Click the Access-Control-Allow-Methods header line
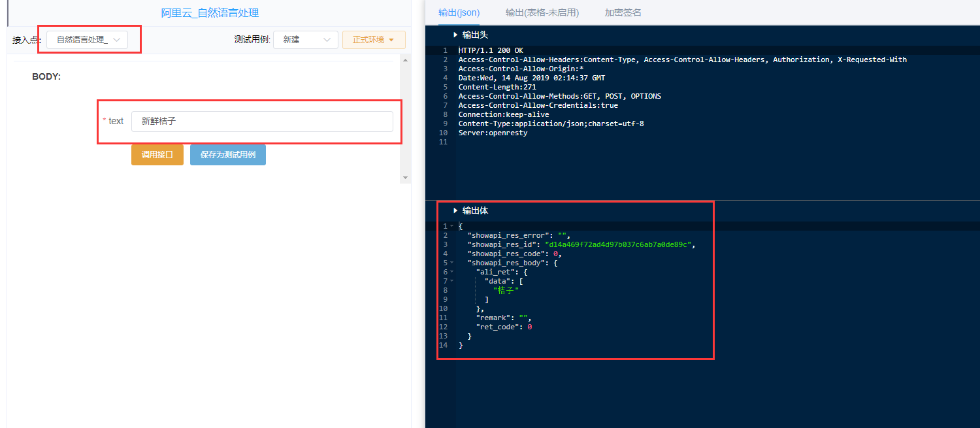The height and width of the screenshot is (428, 980). tap(560, 96)
